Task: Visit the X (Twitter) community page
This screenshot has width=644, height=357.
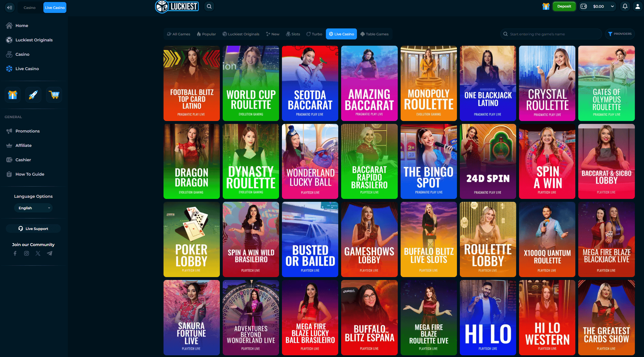Action: (38, 253)
